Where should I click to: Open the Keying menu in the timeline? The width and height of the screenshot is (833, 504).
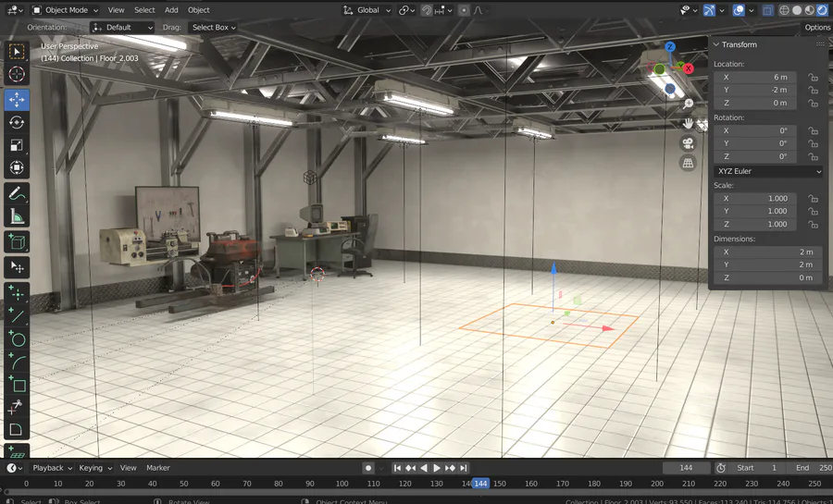point(95,468)
